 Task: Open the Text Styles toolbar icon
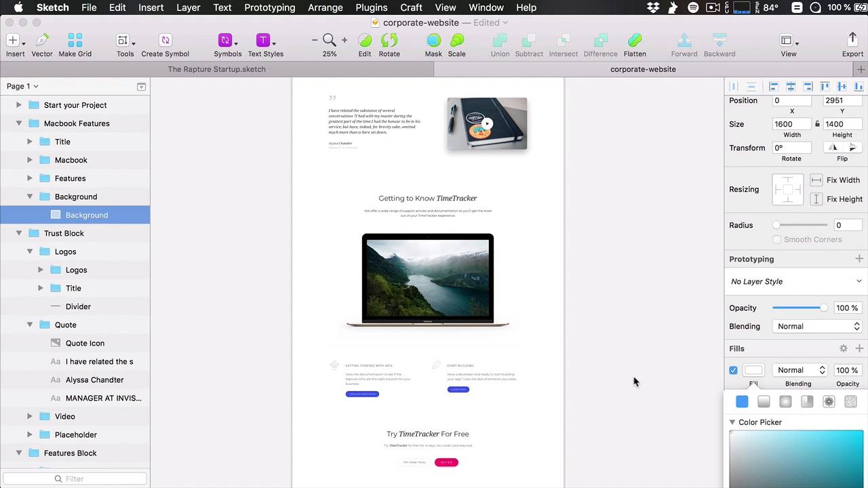pos(263,40)
